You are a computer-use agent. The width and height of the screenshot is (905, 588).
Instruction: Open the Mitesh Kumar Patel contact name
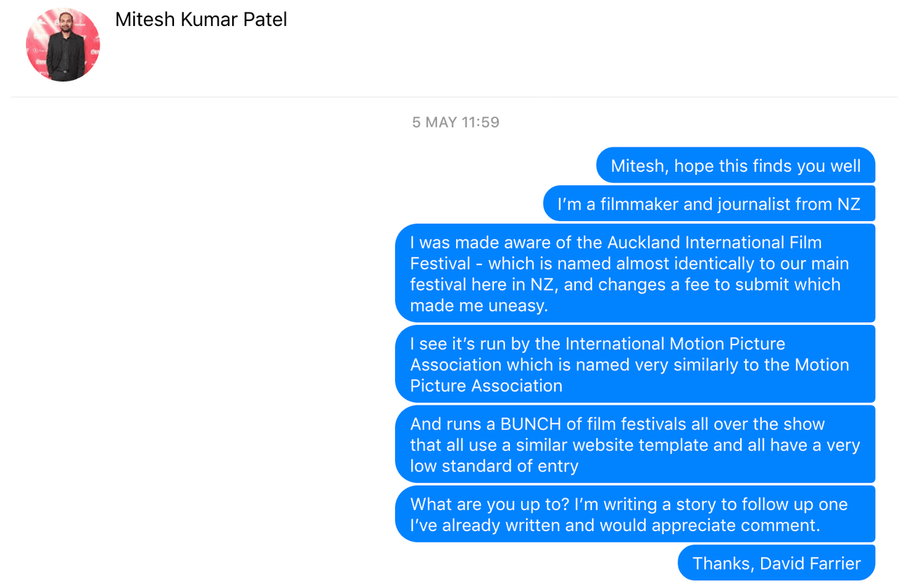(201, 20)
